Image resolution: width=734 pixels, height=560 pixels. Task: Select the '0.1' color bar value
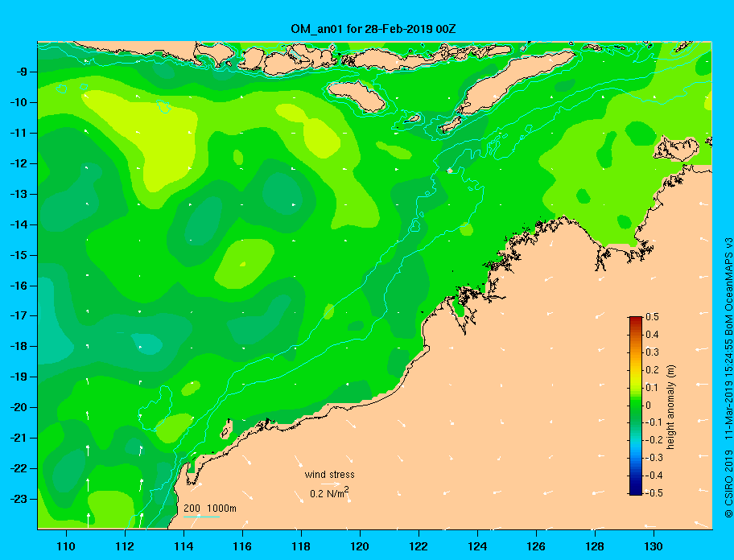(x=652, y=387)
